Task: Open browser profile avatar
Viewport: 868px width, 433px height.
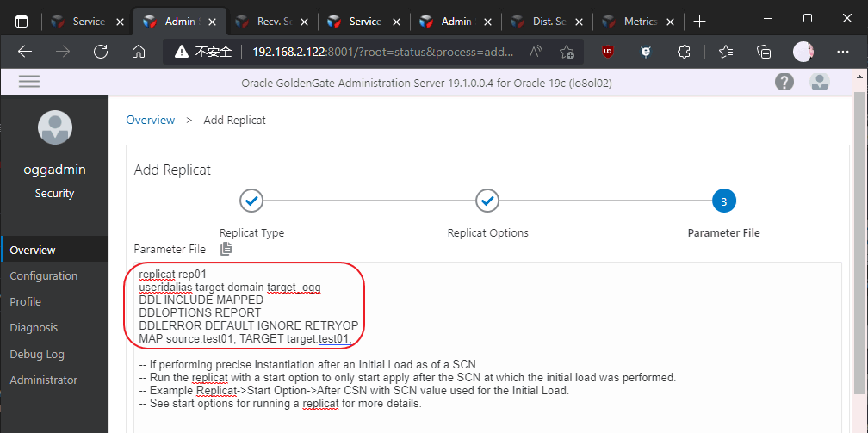Action: click(803, 52)
